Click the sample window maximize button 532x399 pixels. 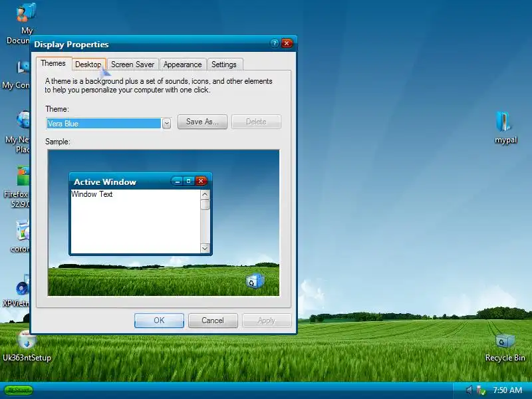coord(189,181)
